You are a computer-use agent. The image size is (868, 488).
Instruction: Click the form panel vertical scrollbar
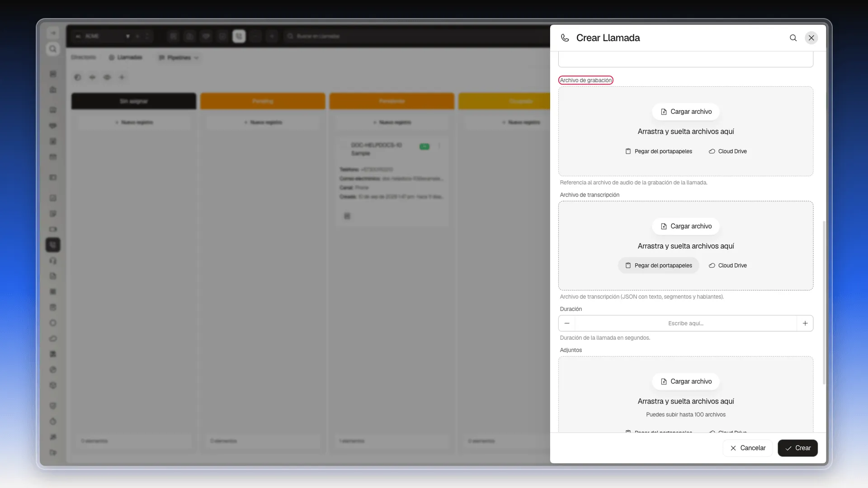[824, 303]
